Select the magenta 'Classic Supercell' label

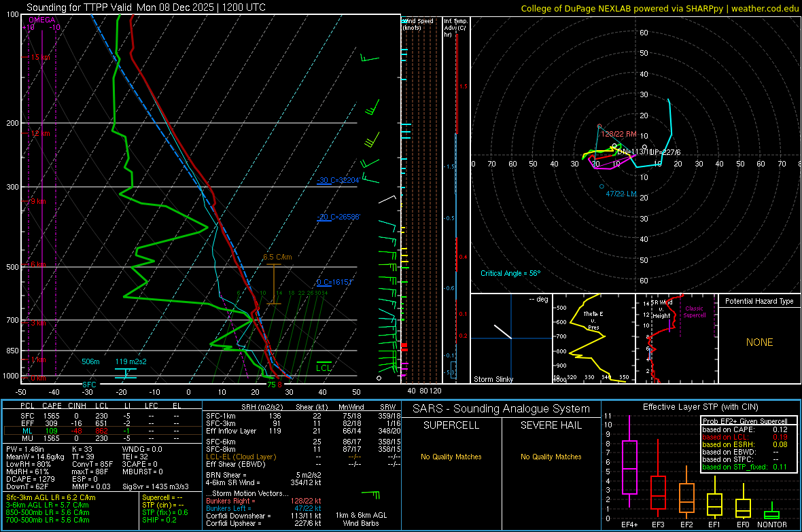tap(695, 312)
